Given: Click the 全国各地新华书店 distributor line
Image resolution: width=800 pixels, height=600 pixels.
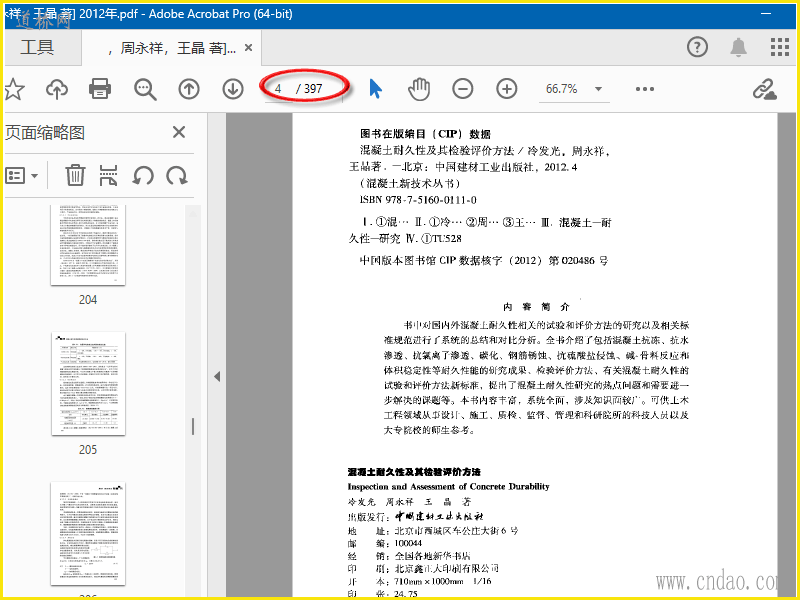Looking at the screenshot, I should coord(409,556).
